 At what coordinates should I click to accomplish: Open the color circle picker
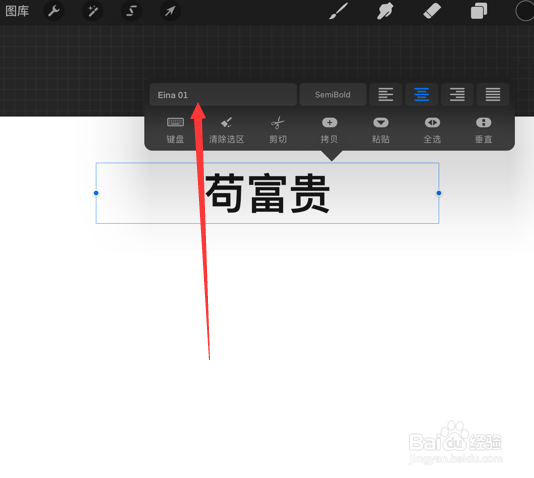524,11
